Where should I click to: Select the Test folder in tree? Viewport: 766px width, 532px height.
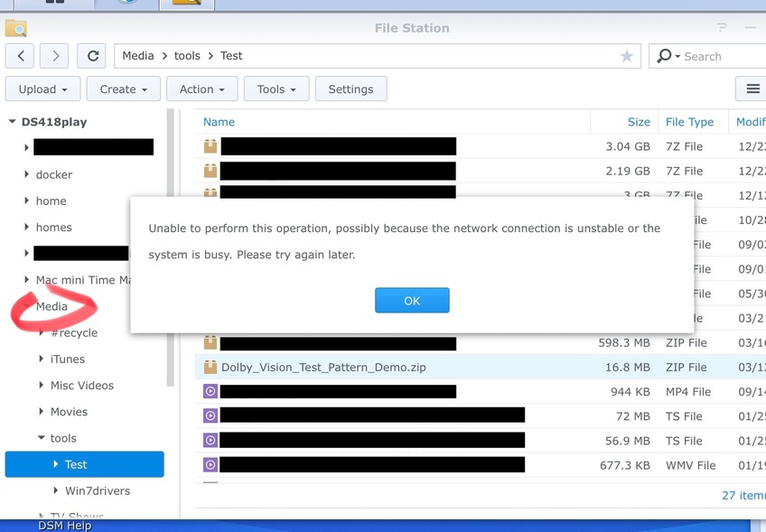coord(85,464)
